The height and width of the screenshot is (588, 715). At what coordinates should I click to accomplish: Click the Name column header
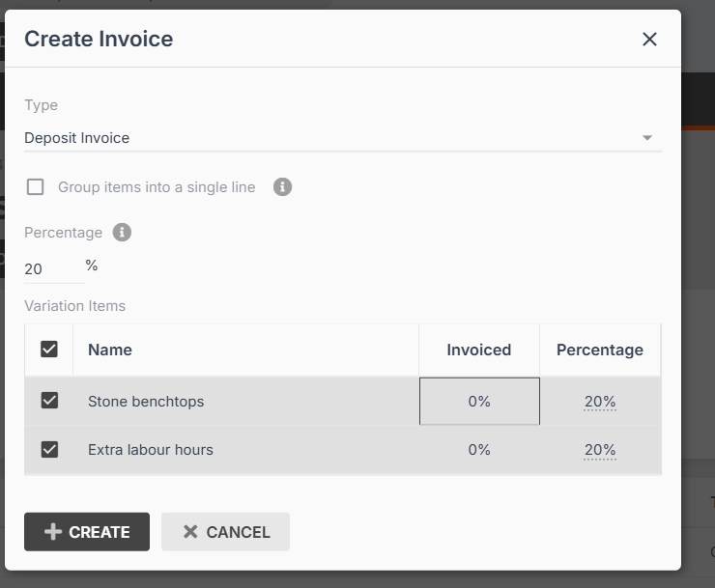click(x=110, y=350)
